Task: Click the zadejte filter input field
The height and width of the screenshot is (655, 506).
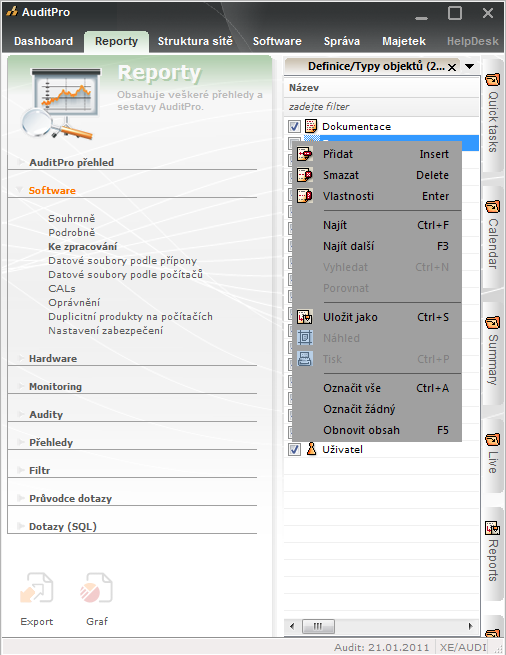Action: click(381, 107)
